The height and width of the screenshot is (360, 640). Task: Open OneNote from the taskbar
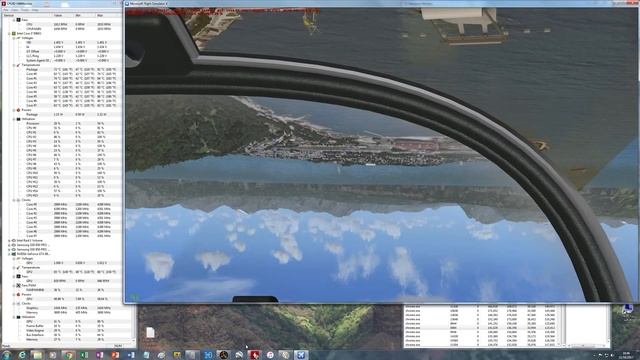[100, 355]
